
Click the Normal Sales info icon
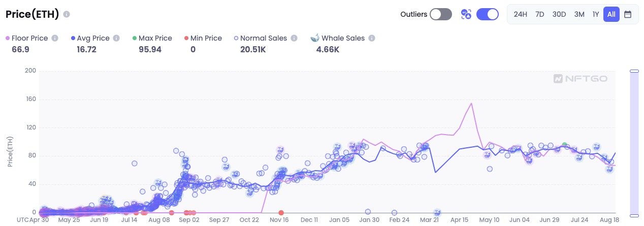(x=294, y=38)
